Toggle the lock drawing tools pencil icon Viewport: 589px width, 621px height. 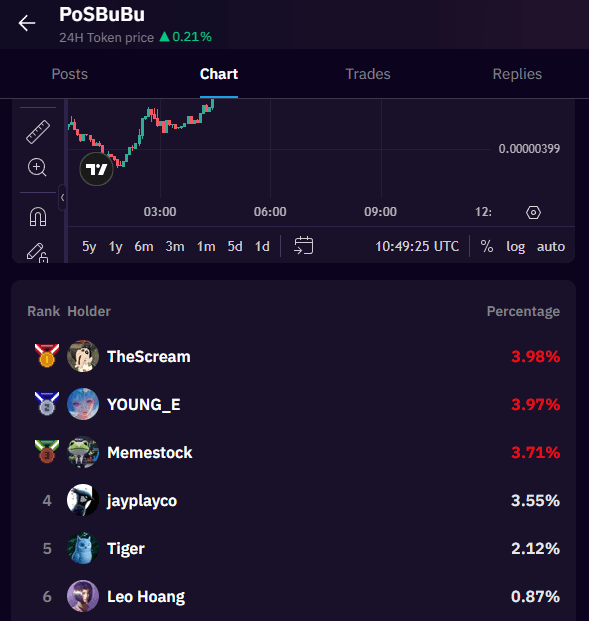pyautogui.click(x=37, y=253)
